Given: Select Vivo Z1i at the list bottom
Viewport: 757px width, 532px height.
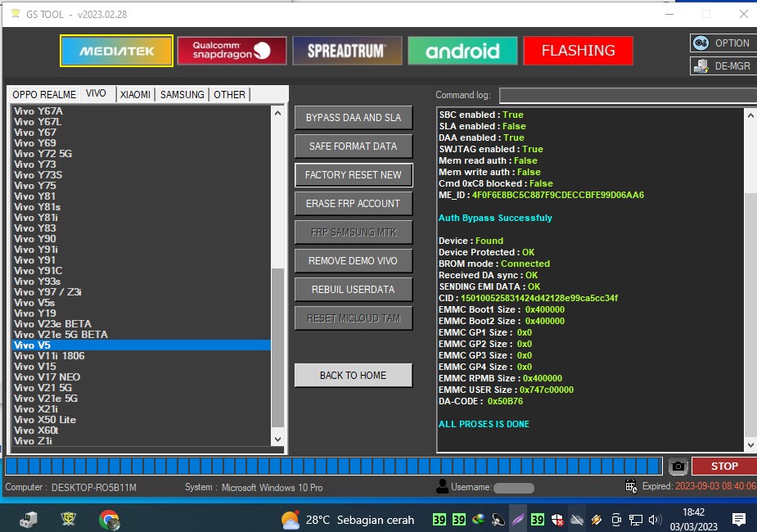Looking at the screenshot, I should click(x=141, y=441).
